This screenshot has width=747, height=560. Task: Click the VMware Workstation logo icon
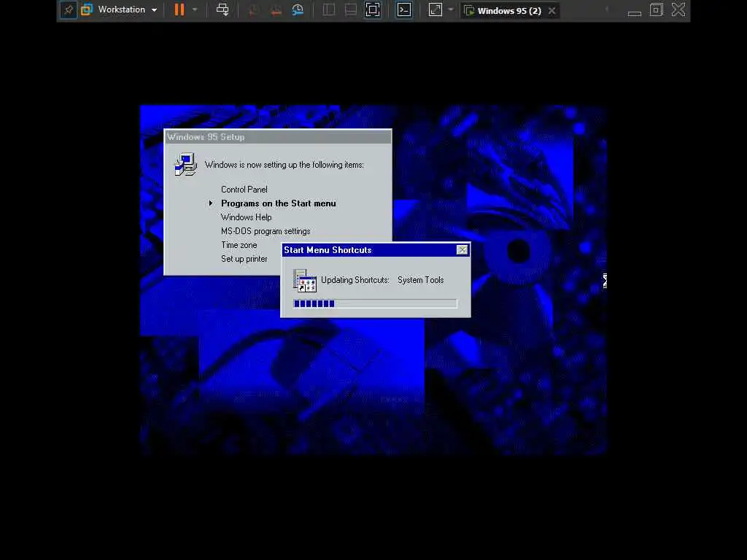click(87, 9)
